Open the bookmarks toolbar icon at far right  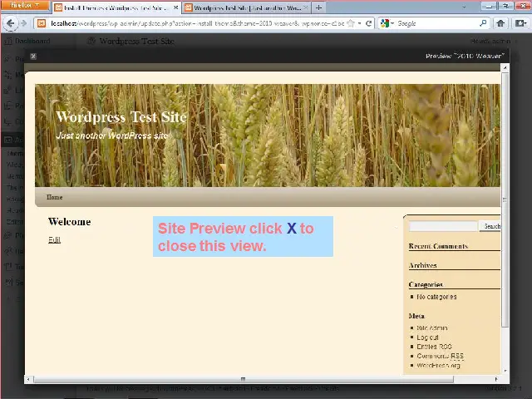coord(520,23)
